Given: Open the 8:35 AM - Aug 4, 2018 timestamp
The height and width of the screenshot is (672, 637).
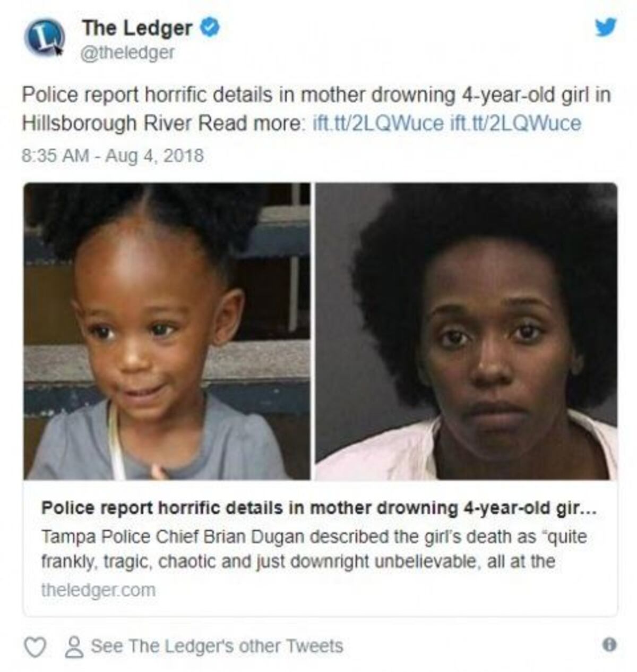Looking at the screenshot, I should 113,156.
